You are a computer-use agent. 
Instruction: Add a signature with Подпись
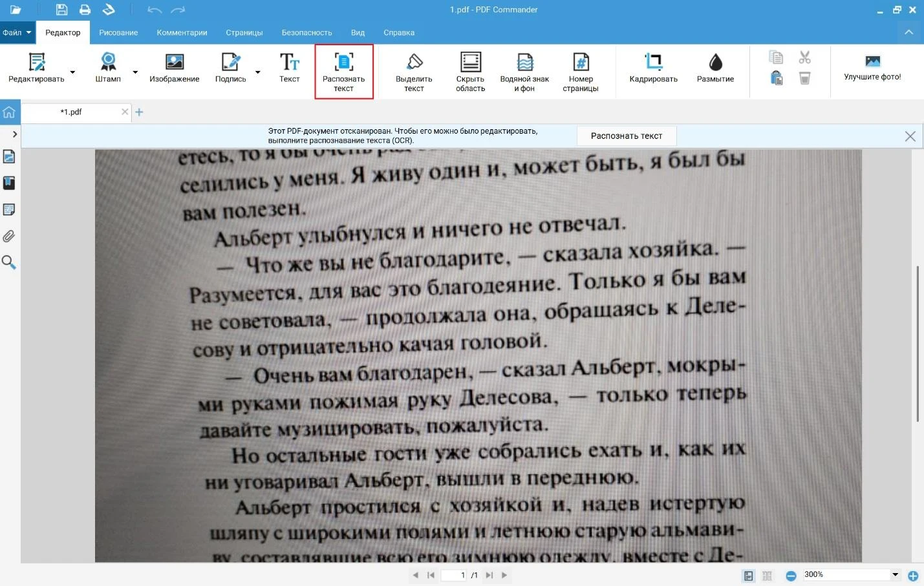point(231,68)
